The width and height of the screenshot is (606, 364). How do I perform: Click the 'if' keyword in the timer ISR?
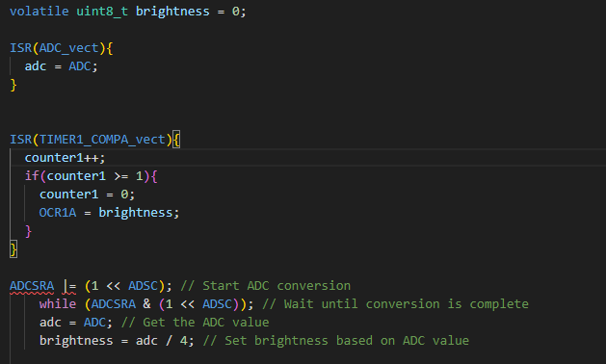[x=32, y=176]
